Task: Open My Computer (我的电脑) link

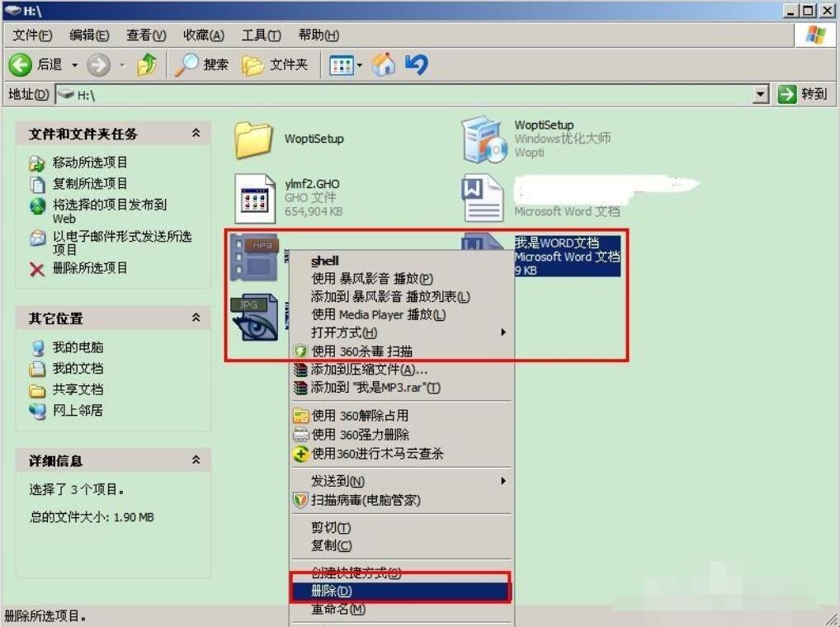Action: [78, 347]
